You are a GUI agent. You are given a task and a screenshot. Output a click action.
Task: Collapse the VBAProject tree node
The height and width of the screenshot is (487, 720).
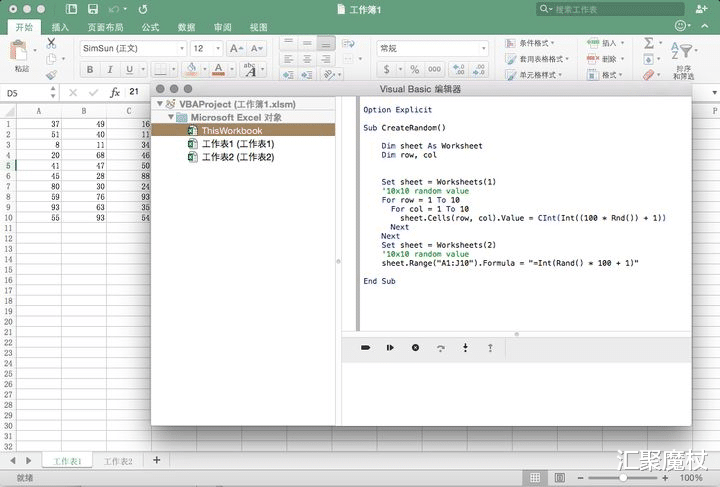click(x=160, y=104)
